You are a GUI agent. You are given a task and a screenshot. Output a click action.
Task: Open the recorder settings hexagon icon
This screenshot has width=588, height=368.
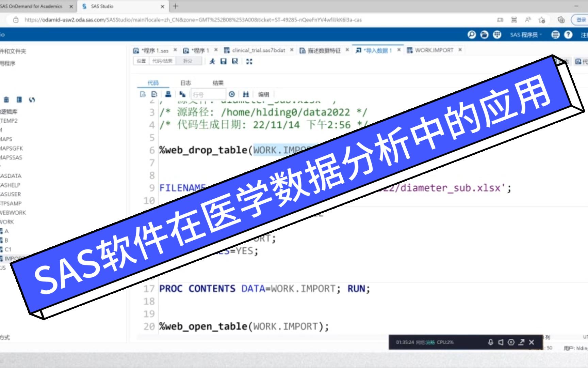[511, 342]
